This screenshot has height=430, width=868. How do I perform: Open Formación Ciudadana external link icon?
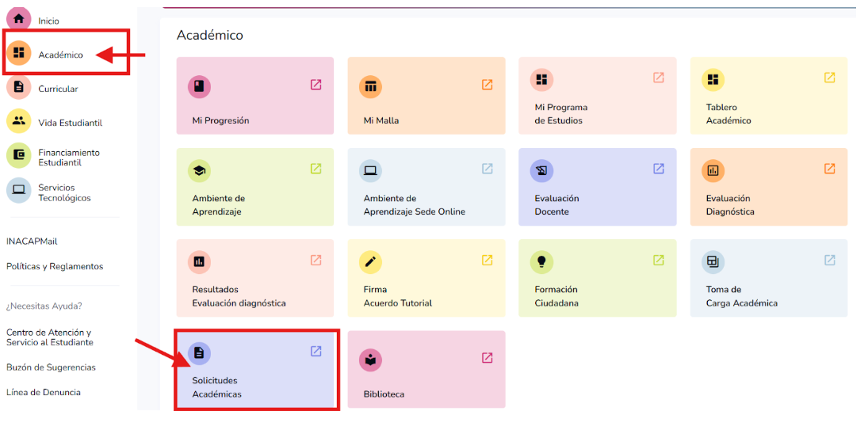[x=658, y=260]
